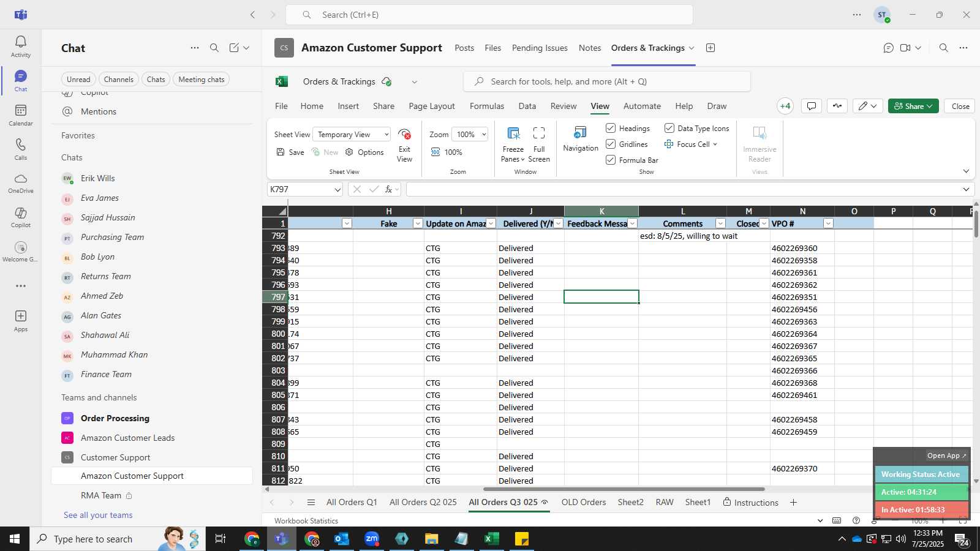
Task: Open the Data ribbon tab
Action: [527, 106]
